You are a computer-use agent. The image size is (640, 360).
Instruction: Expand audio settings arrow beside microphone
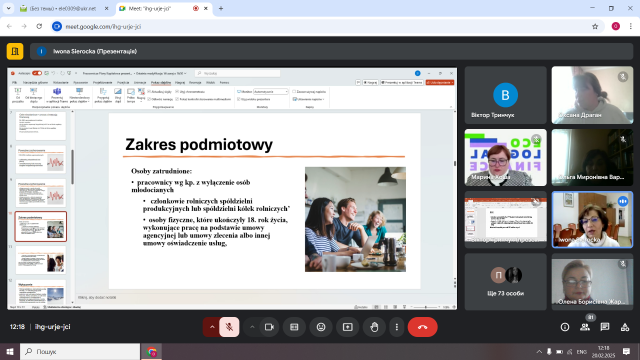click(212, 327)
